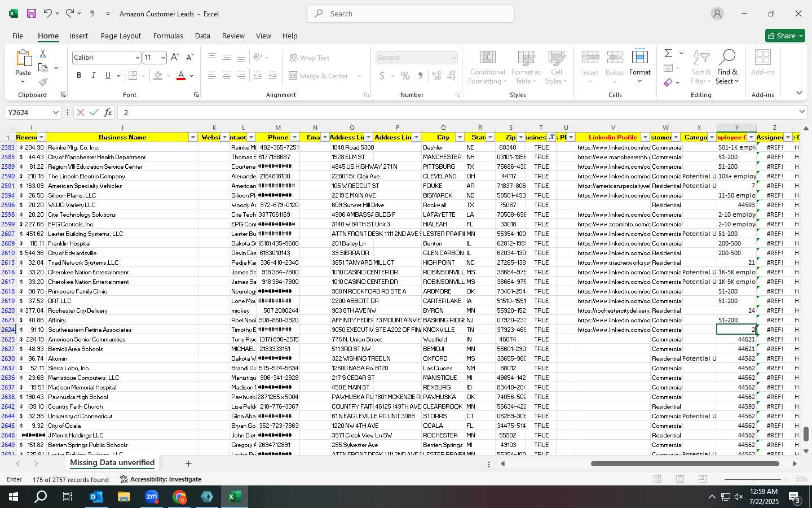Open account profile avatar icon
The height and width of the screenshot is (508, 812).
pos(717,14)
